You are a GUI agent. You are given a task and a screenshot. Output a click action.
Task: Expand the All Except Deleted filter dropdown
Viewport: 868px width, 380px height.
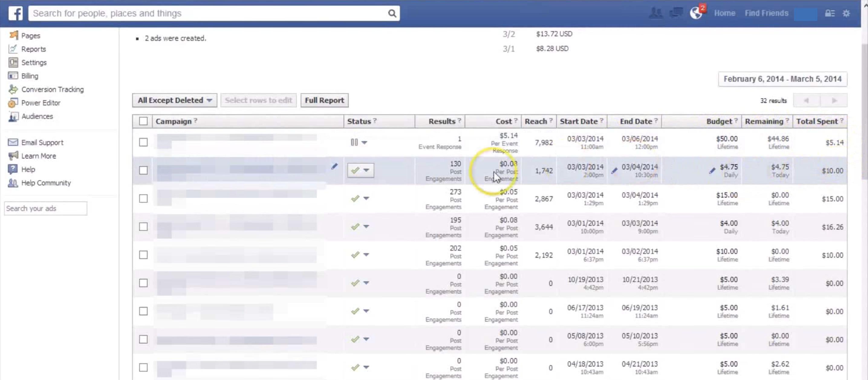click(174, 100)
